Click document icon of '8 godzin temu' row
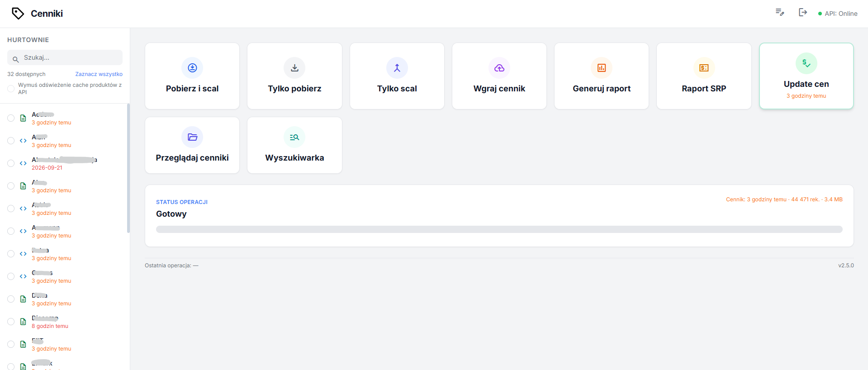868x370 pixels. (x=23, y=322)
